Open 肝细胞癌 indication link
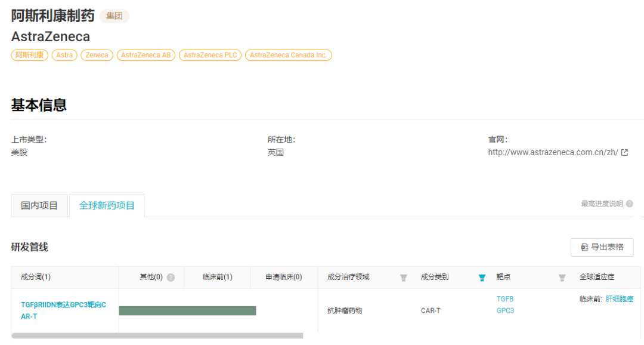 coord(620,299)
